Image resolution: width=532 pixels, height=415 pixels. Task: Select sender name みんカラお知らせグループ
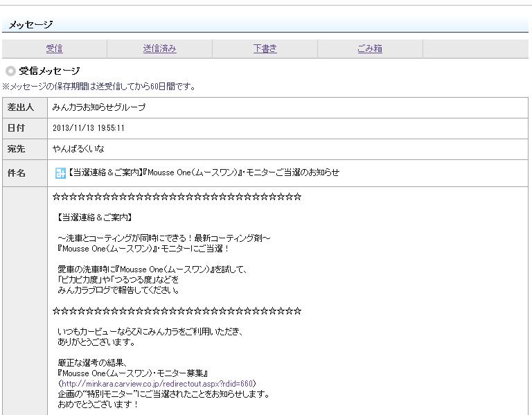(x=99, y=107)
